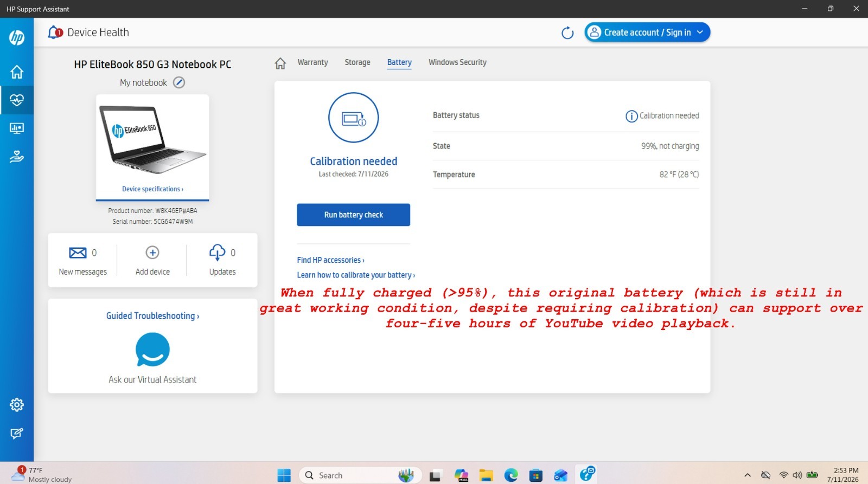The image size is (868, 484).
Task: Click the EliteBook 850 device image thumbnail
Action: (152, 140)
